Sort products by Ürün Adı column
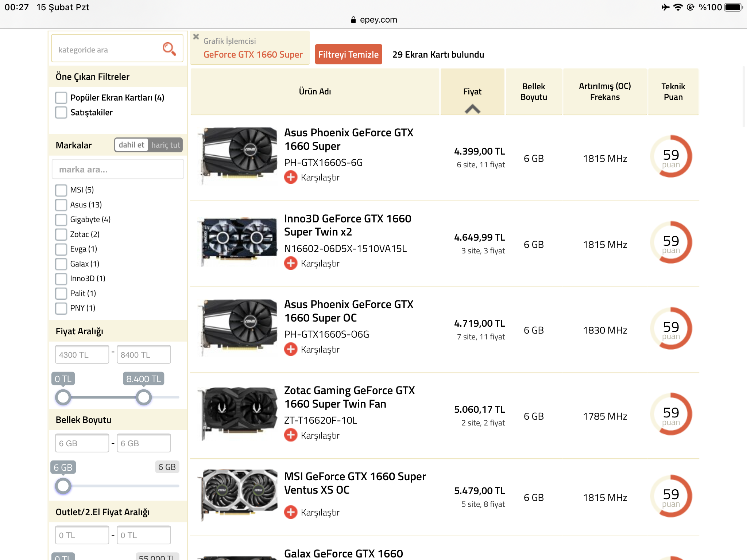747x560 pixels. [315, 92]
